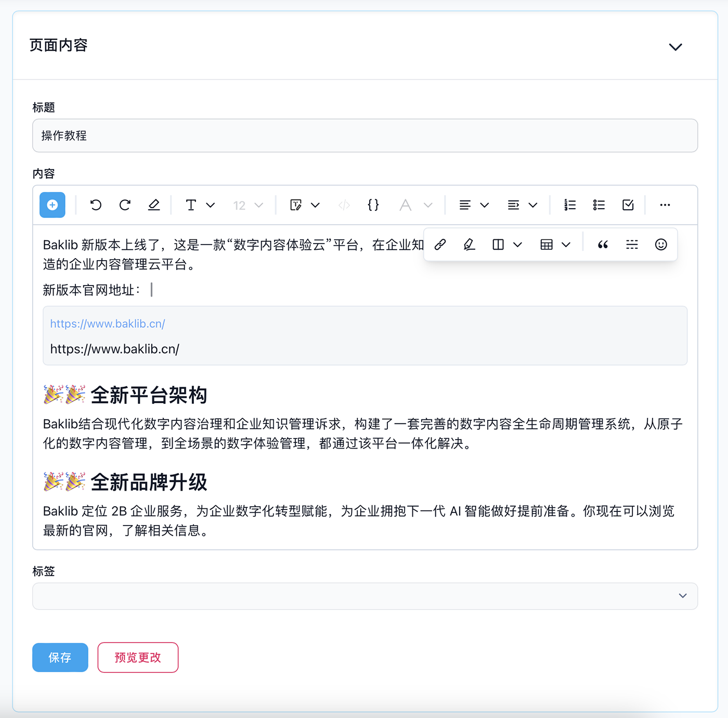Click the blue plus insert button
The image size is (728, 718).
tap(53, 205)
